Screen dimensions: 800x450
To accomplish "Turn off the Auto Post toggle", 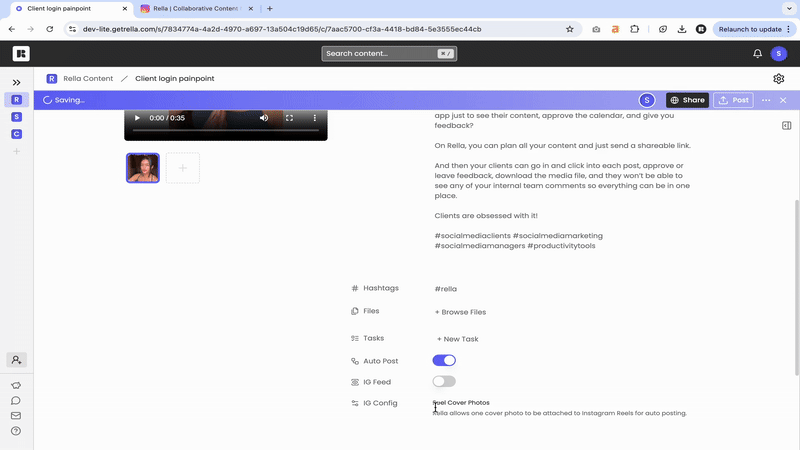I will [444, 360].
